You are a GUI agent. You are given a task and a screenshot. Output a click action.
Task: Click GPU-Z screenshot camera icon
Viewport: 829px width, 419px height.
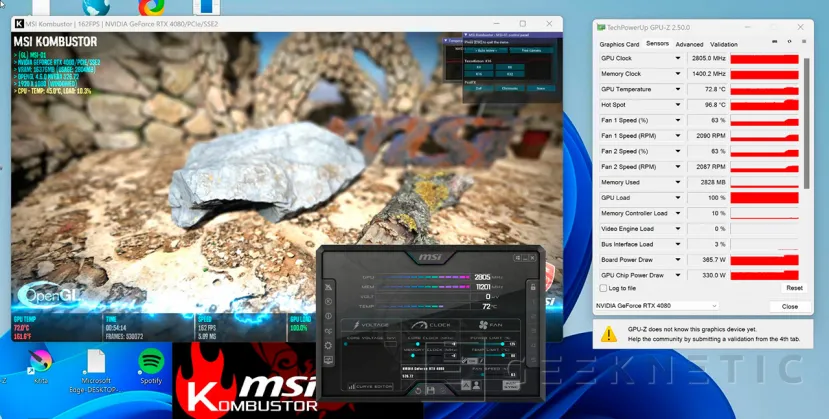[775, 42]
